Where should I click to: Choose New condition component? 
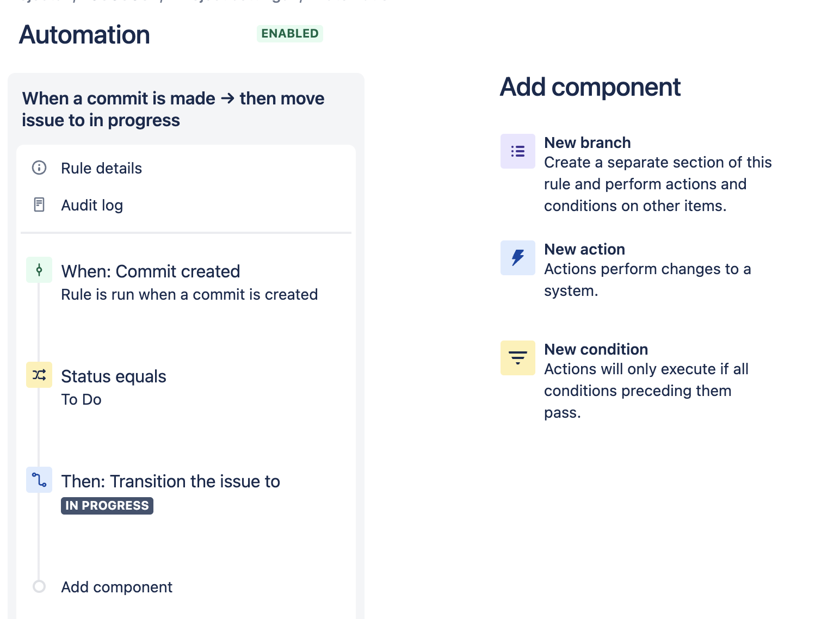pos(637,381)
